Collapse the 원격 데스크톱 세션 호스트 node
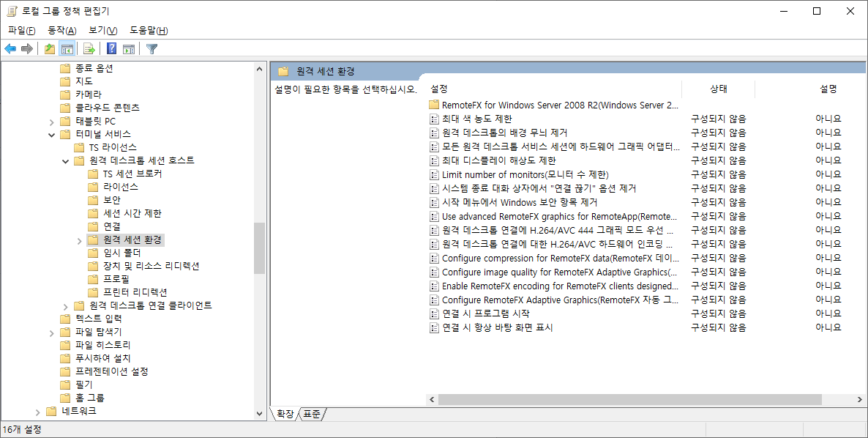Viewport: 868px width, 438px height. 65,161
